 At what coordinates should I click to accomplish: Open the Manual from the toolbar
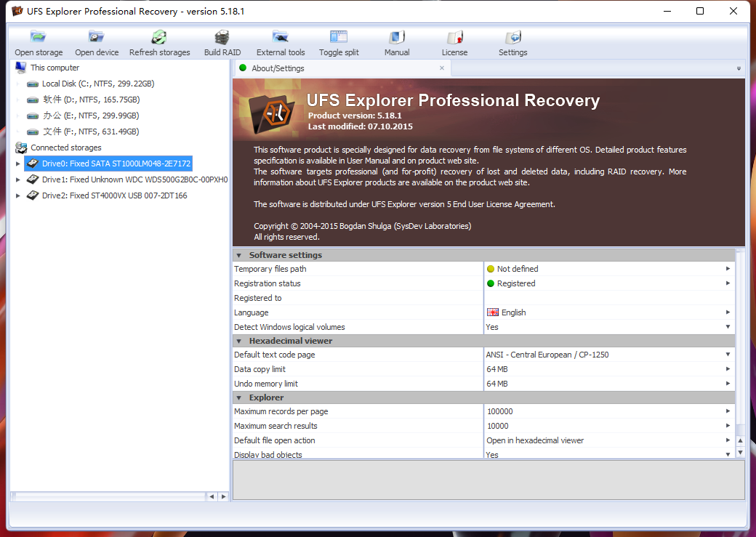[397, 37]
